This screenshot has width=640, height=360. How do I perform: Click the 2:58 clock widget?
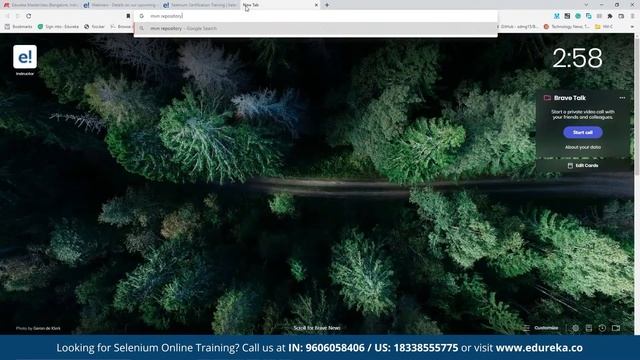tap(577, 58)
